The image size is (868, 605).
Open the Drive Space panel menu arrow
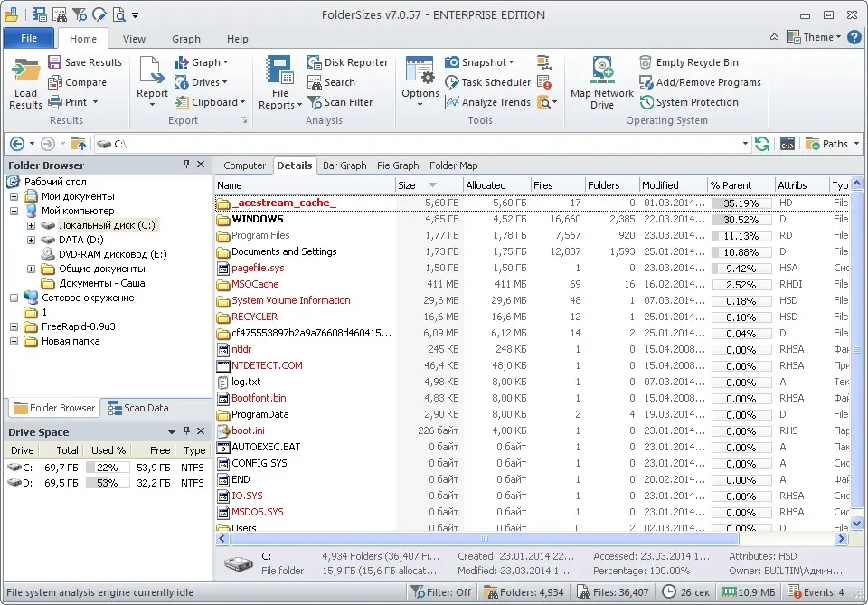172,431
